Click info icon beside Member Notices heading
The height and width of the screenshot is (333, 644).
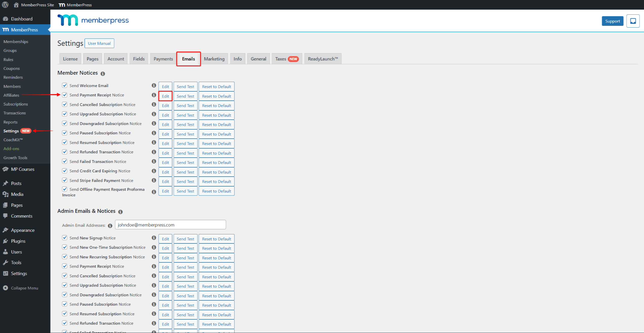click(103, 74)
